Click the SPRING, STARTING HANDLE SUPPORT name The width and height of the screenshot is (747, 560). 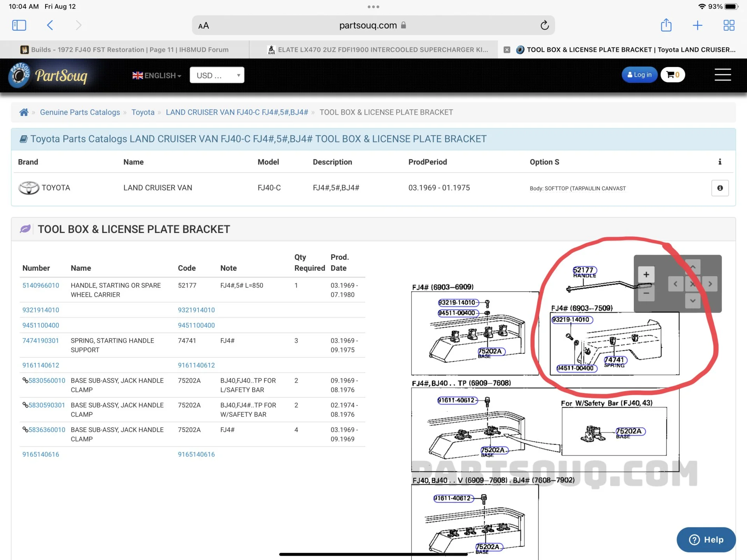112,345
